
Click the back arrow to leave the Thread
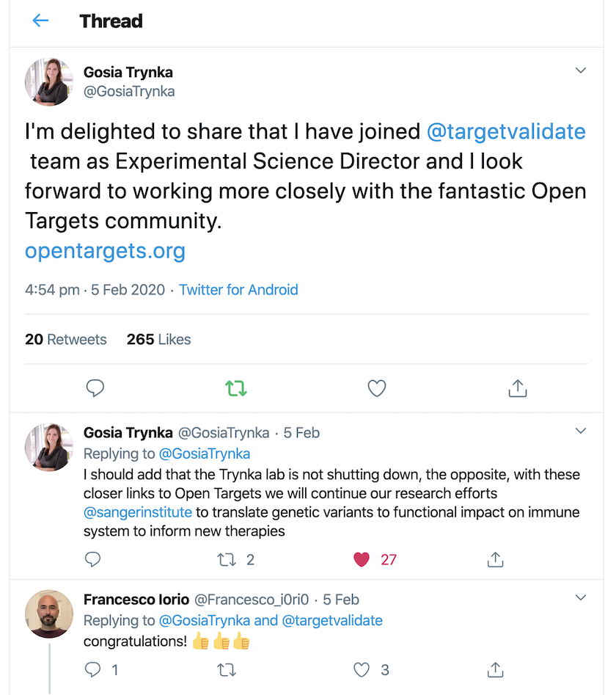(40, 21)
